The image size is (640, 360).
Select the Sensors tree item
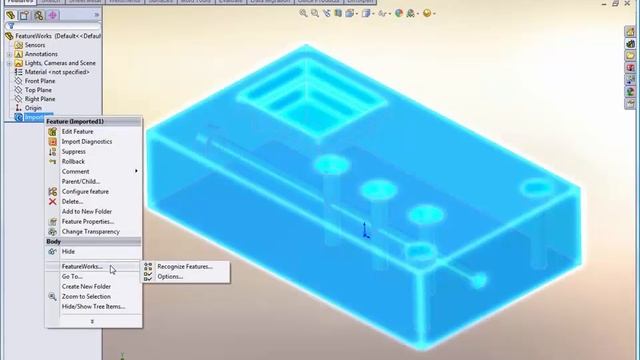click(35, 45)
